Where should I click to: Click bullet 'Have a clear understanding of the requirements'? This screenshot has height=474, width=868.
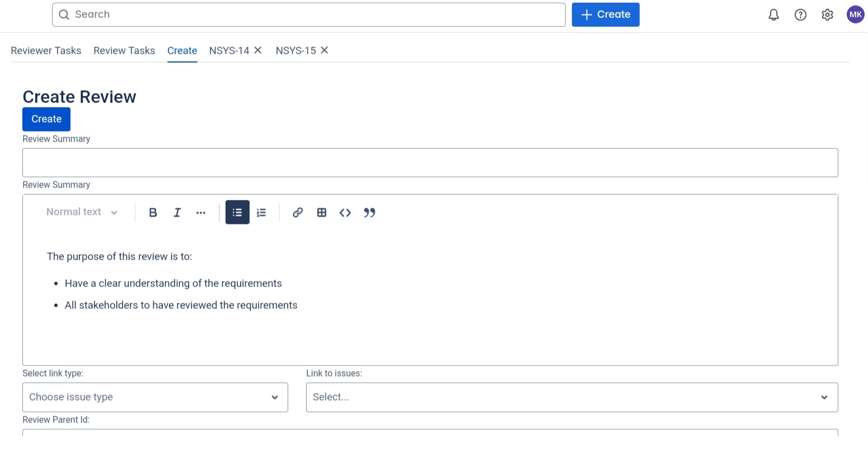[173, 284]
